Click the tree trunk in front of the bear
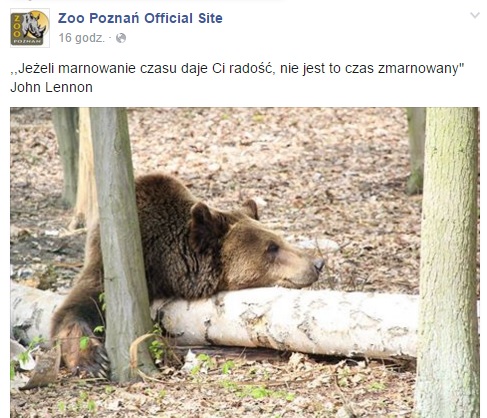The height and width of the screenshot is (418, 487). (121, 243)
